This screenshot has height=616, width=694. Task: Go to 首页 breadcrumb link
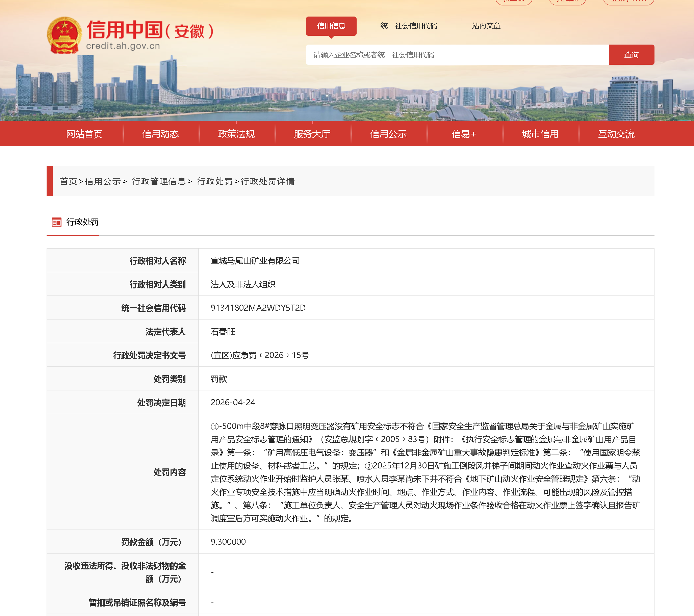[68, 181]
